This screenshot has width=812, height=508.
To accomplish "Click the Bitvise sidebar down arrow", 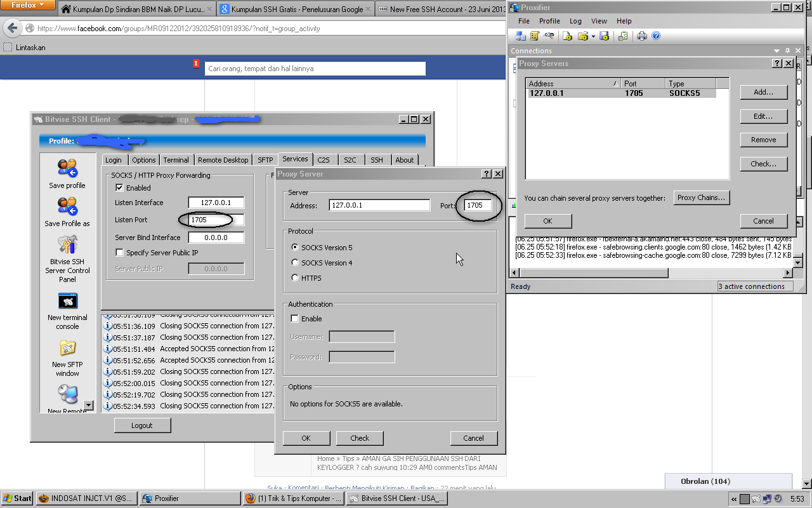I will point(88,405).
